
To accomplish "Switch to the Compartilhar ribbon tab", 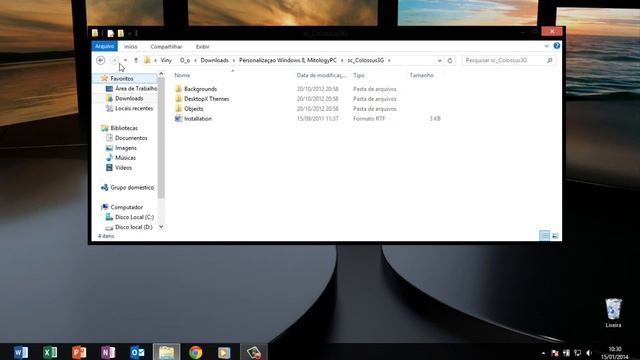I will (x=166, y=47).
